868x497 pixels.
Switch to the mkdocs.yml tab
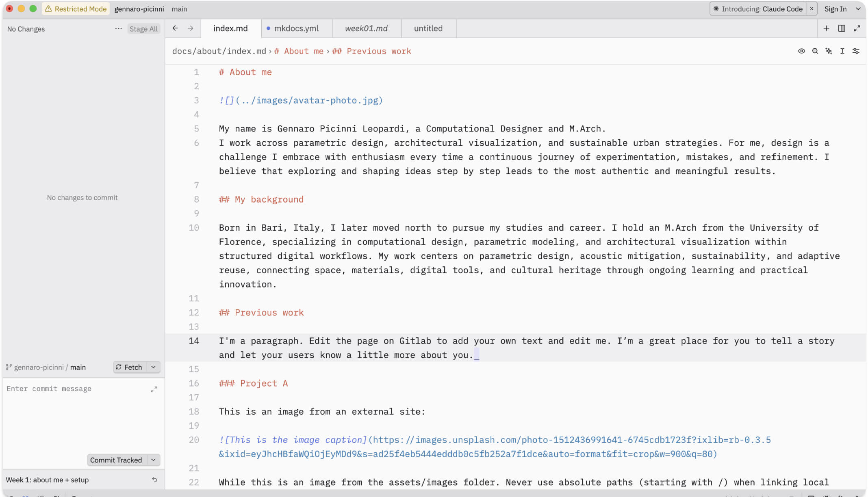[296, 28]
